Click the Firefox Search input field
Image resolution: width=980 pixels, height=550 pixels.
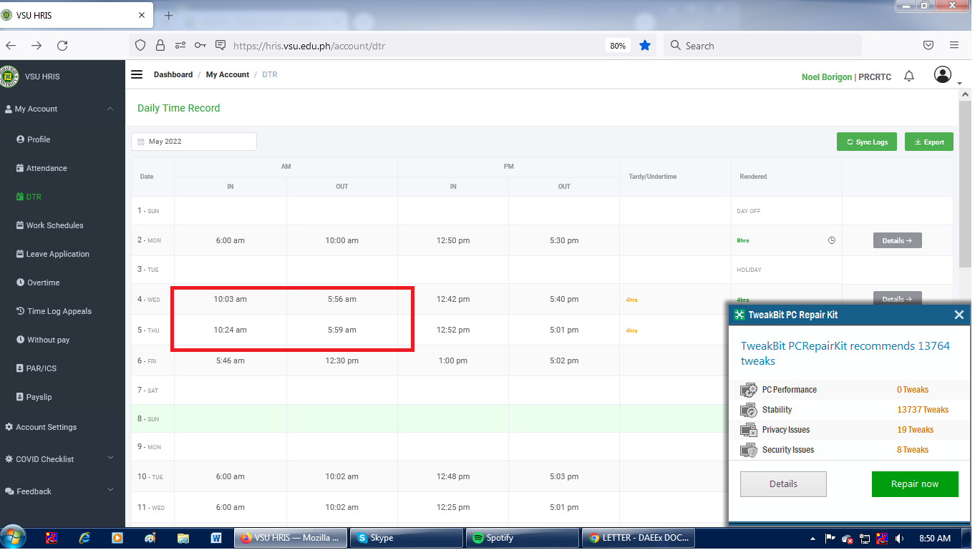(x=766, y=45)
